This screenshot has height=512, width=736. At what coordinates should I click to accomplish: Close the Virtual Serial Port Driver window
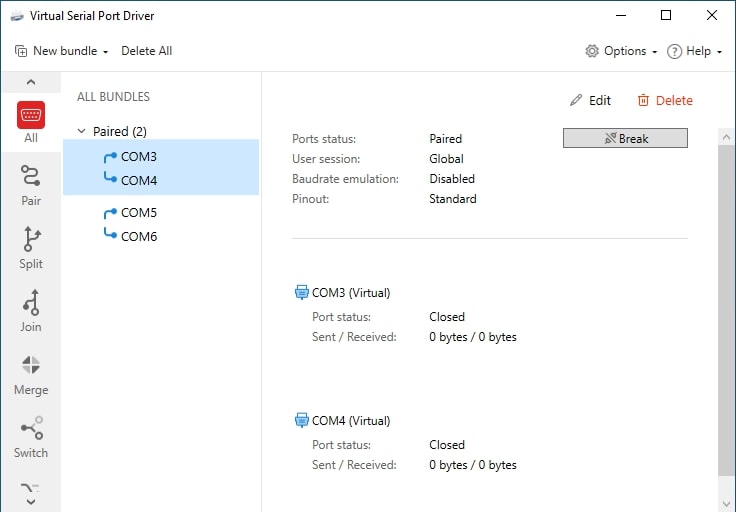[x=712, y=15]
